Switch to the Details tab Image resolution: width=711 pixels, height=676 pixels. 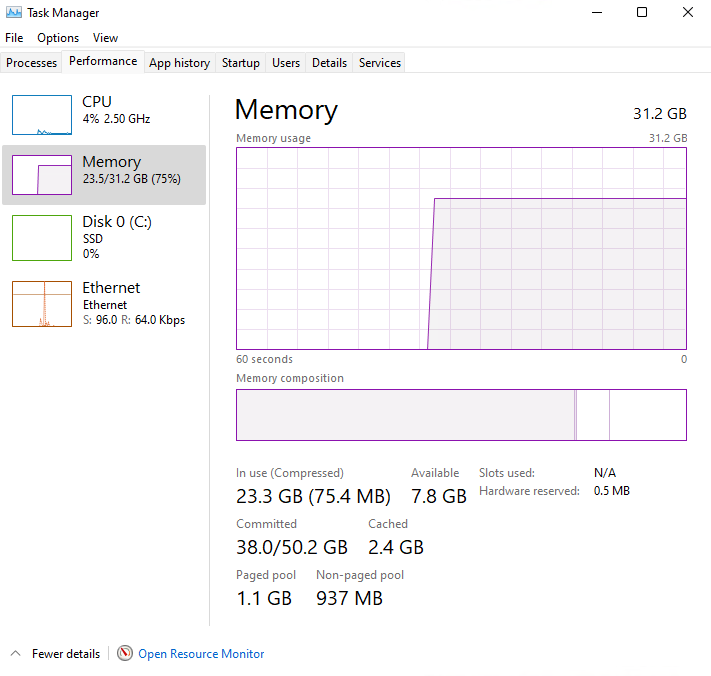(x=329, y=63)
